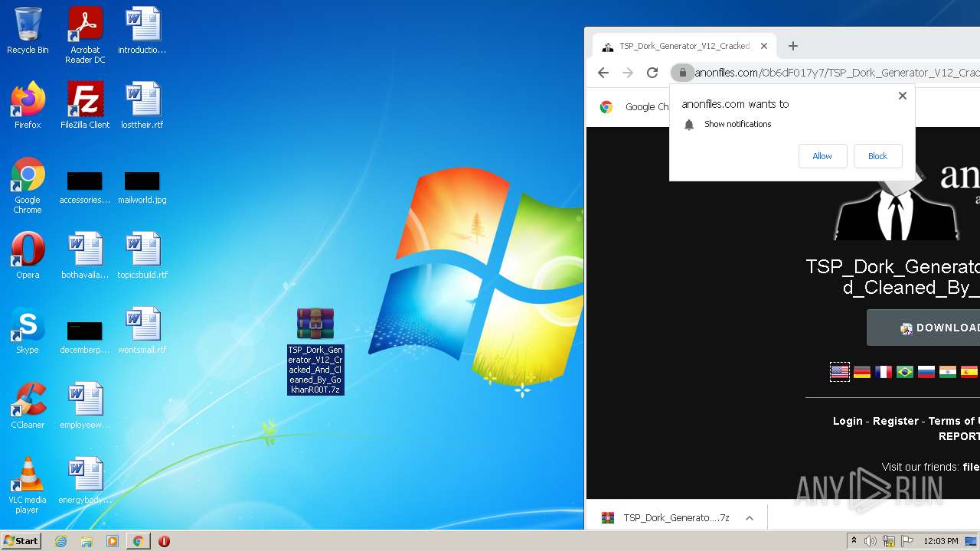Go back in Chrome
The image size is (980, 551).
tap(603, 73)
